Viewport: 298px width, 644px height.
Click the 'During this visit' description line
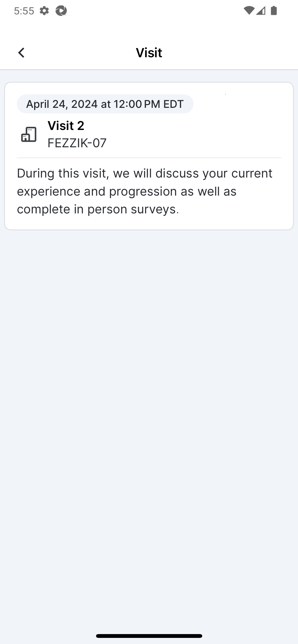(x=144, y=173)
